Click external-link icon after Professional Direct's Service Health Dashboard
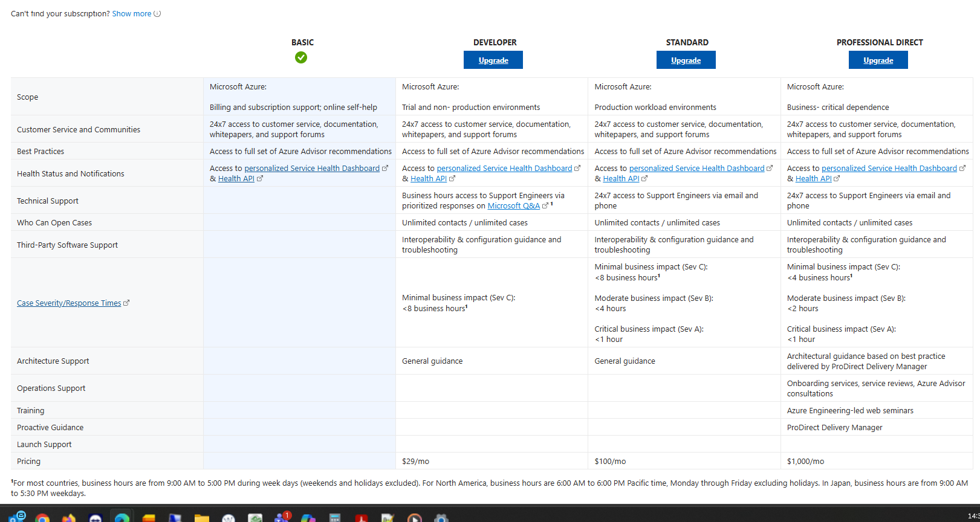The image size is (980, 522). [x=962, y=169]
